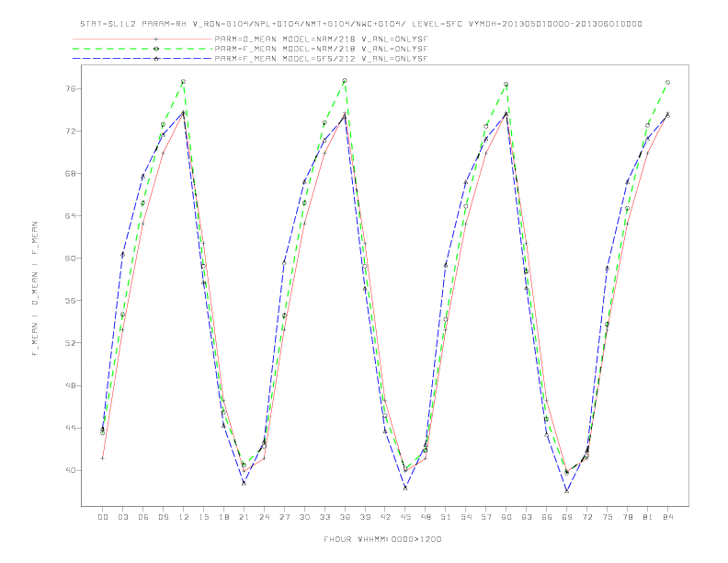
Task: Click x-axis tick label 39
Action: click(365, 517)
